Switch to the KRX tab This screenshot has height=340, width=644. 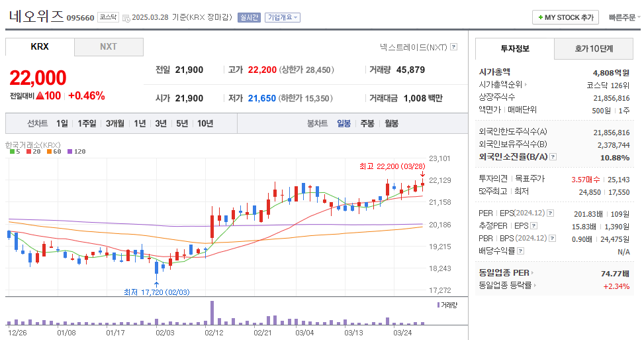tap(40, 46)
